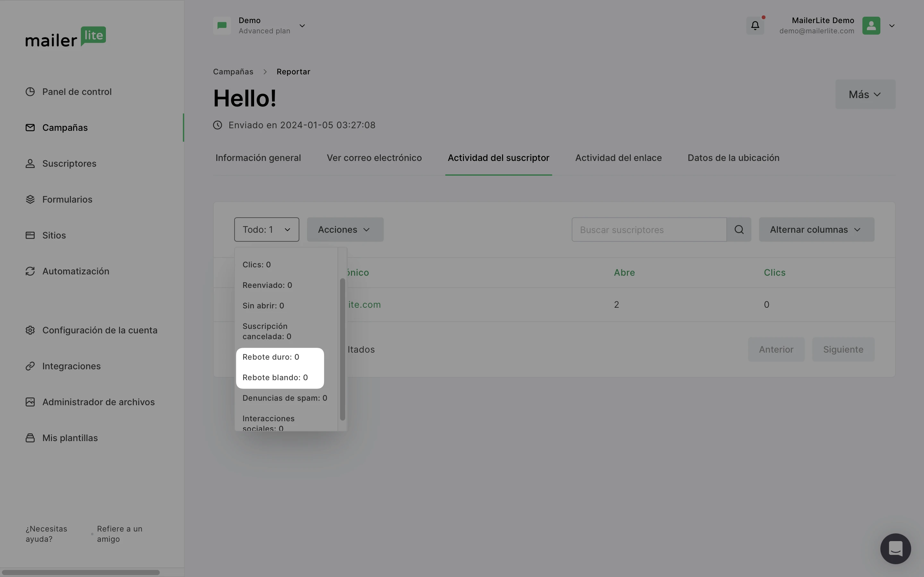This screenshot has height=577, width=924.
Task: Open Panel de control in the sidebar
Action: pos(76,92)
